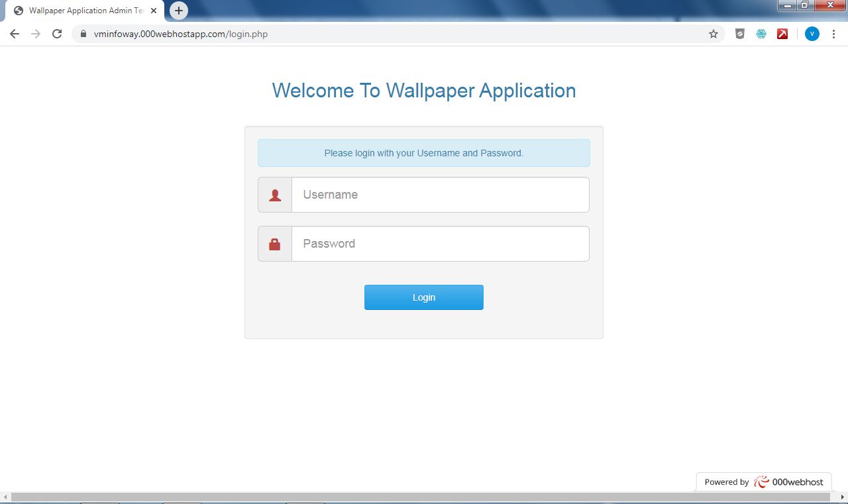848x504 pixels.
Task: Minimize the browser window
Action: pos(787,5)
